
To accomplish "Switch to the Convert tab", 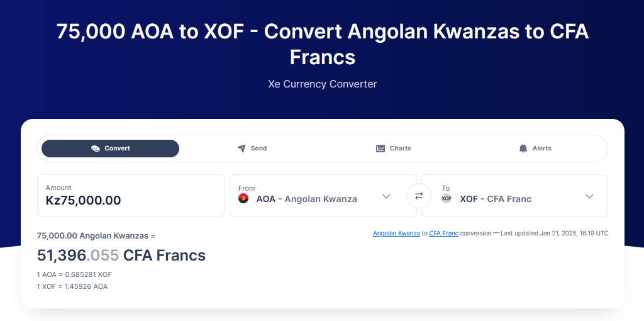I will [x=111, y=149].
